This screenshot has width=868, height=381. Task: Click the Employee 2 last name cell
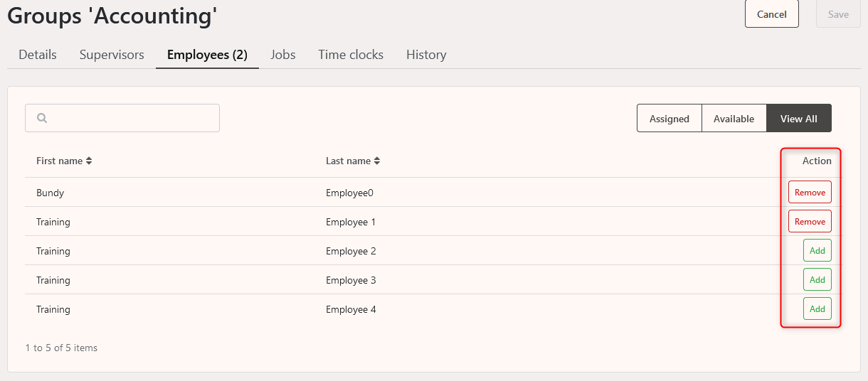pos(351,251)
